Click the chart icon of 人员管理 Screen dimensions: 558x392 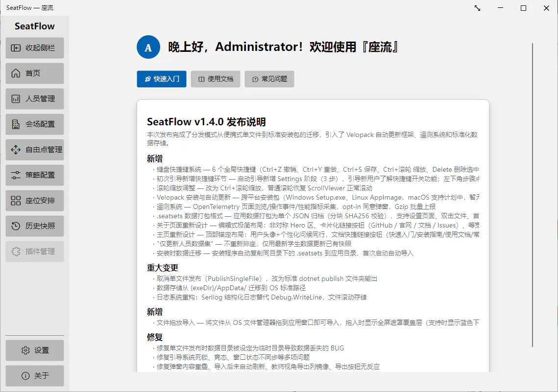16,99
